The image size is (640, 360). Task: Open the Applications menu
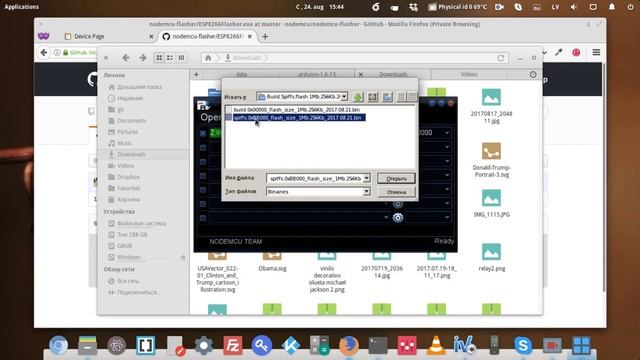pyautogui.click(x=22, y=7)
